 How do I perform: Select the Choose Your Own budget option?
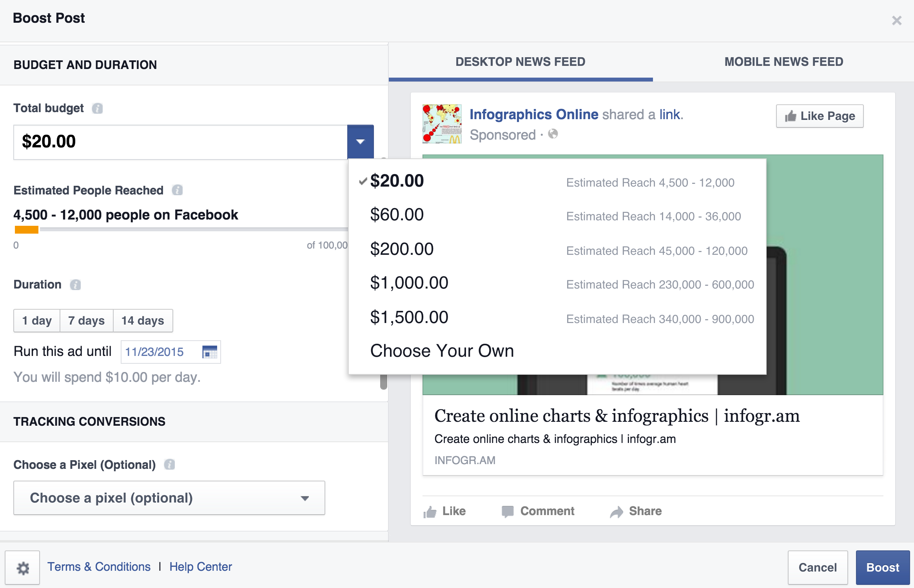(557, 351)
